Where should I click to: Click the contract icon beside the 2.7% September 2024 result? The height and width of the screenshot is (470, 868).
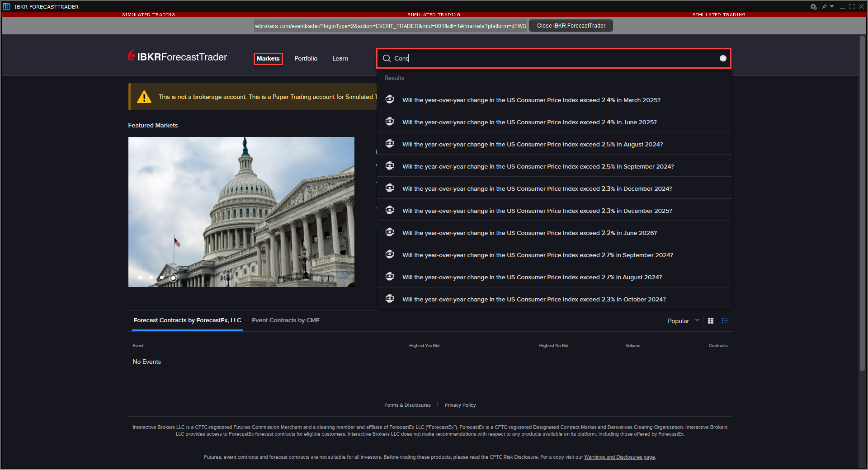390,254
